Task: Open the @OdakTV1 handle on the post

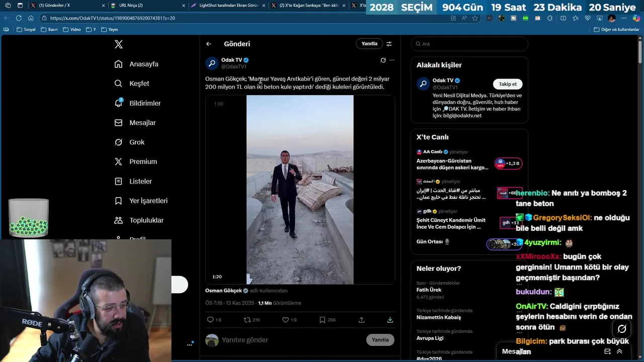Action: [x=233, y=66]
